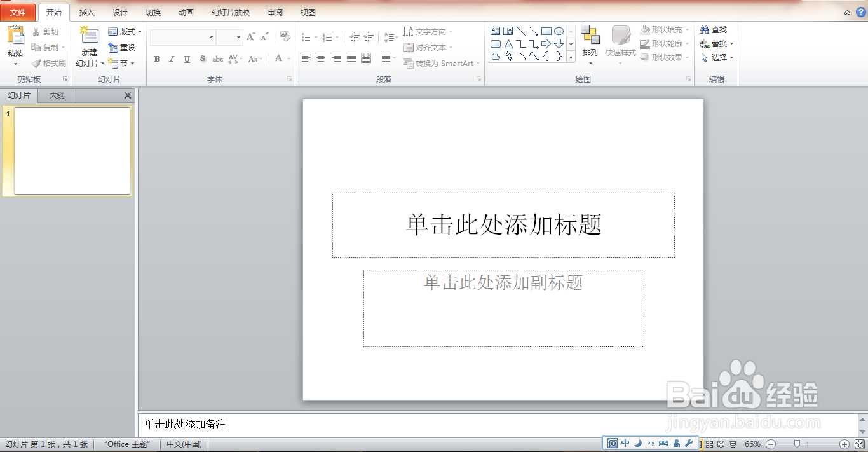Screen dimensions: 868x452
Task: Click the Find (查找) binoculars button
Action: [713, 30]
